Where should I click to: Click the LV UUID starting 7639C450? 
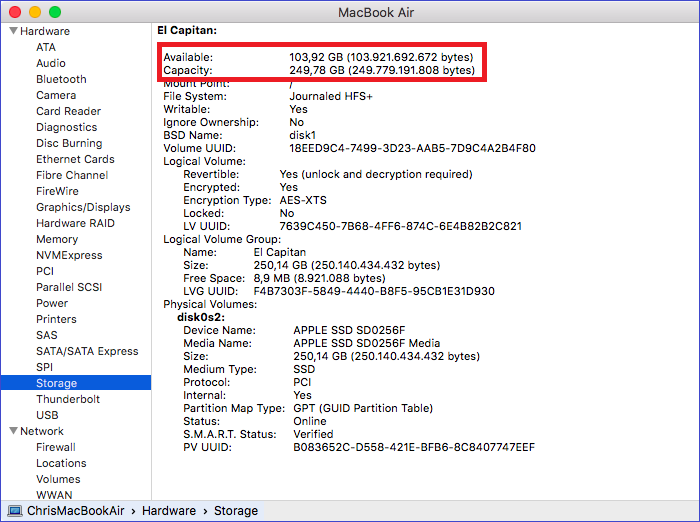point(400,226)
